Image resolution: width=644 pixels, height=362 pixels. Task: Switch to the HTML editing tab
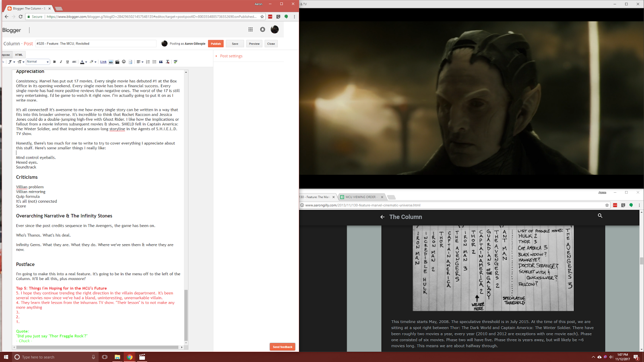[x=19, y=55]
